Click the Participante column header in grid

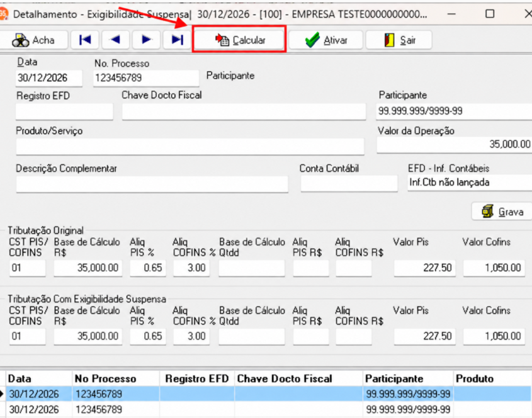(x=408, y=378)
